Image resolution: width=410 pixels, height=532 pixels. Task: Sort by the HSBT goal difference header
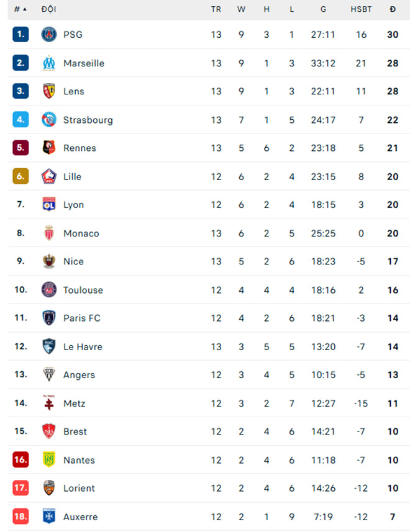click(x=361, y=9)
